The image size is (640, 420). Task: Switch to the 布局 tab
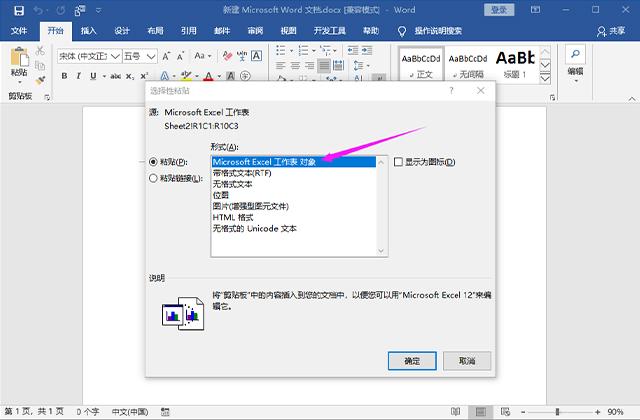[155, 31]
